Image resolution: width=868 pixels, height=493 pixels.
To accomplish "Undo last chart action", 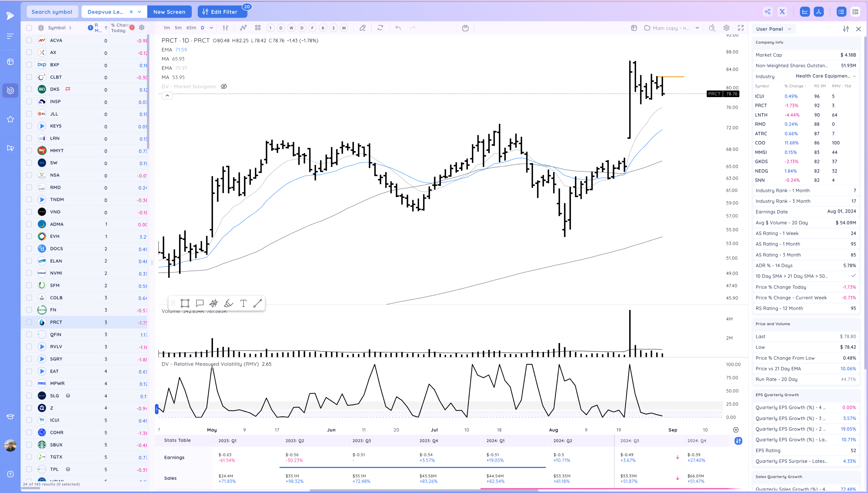I will click(398, 28).
